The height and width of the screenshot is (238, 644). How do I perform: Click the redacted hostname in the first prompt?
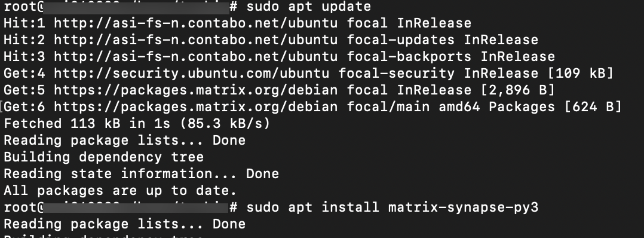[136, 7]
